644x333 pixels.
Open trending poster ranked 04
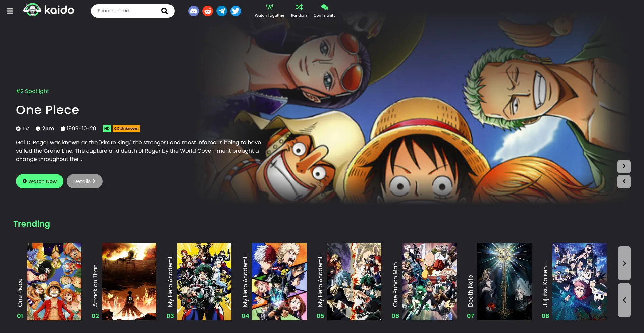(x=279, y=282)
